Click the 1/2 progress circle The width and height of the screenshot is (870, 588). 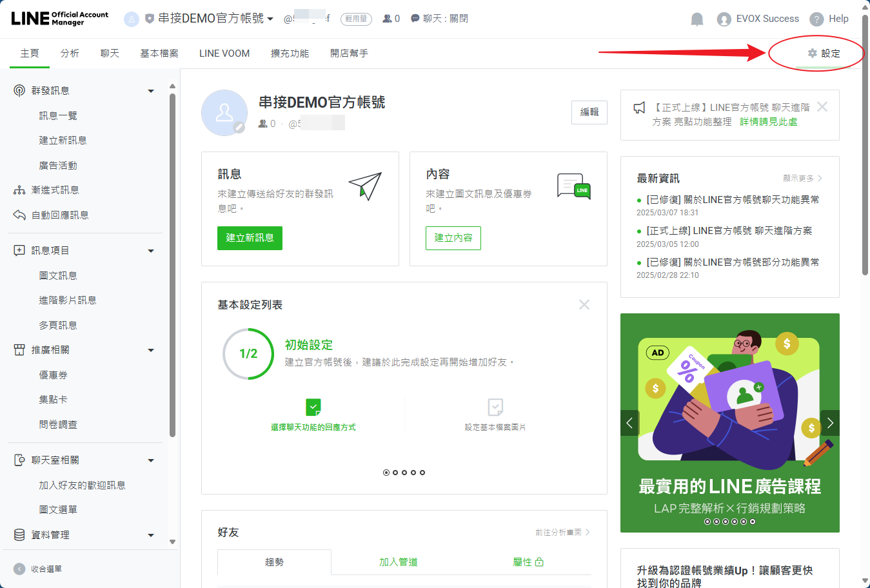(248, 353)
